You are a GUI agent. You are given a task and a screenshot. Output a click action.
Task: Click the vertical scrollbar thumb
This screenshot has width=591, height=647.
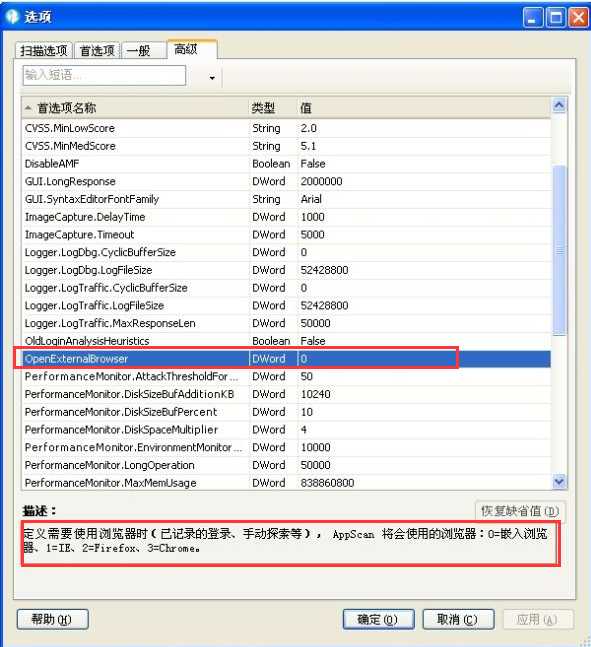pyautogui.click(x=559, y=250)
